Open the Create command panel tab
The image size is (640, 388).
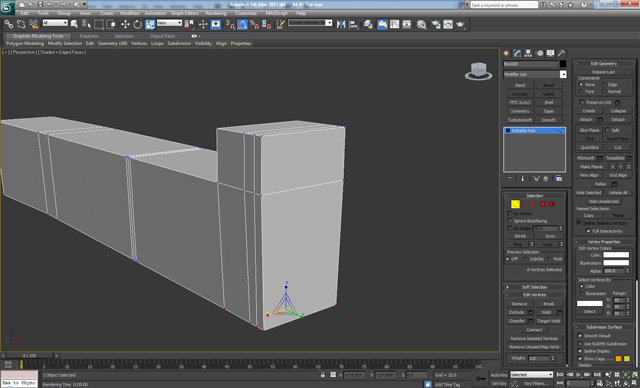point(507,53)
